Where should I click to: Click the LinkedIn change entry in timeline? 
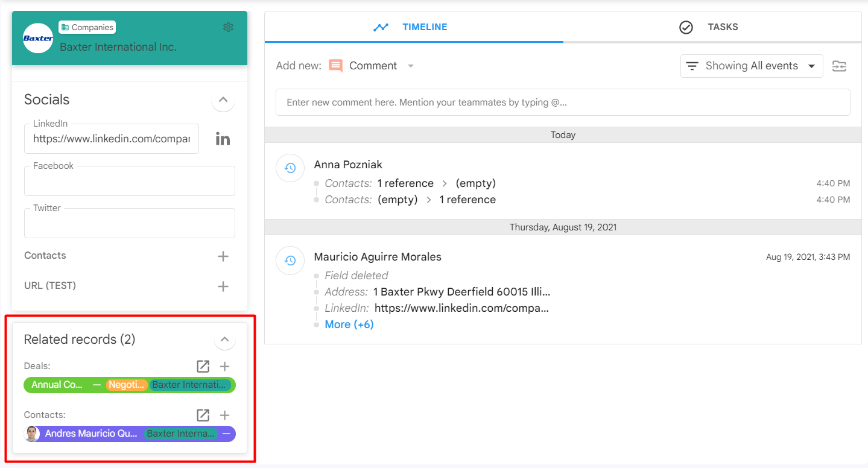[x=437, y=308]
